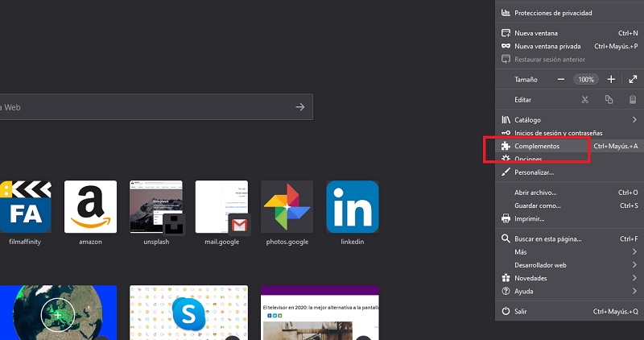Image resolution: width=644 pixels, height=340 pixels.
Task: Open the amazon top site tile
Action: click(90, 207)
